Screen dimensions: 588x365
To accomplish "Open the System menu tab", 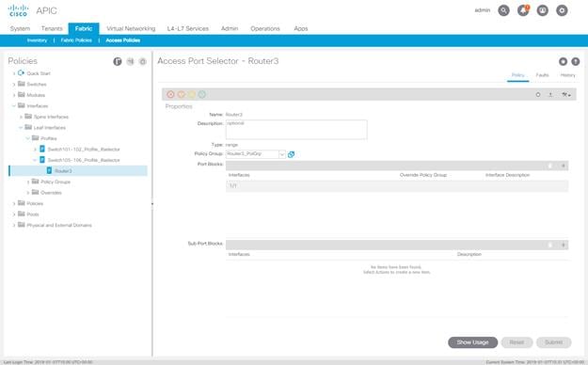I will point(20,28).
